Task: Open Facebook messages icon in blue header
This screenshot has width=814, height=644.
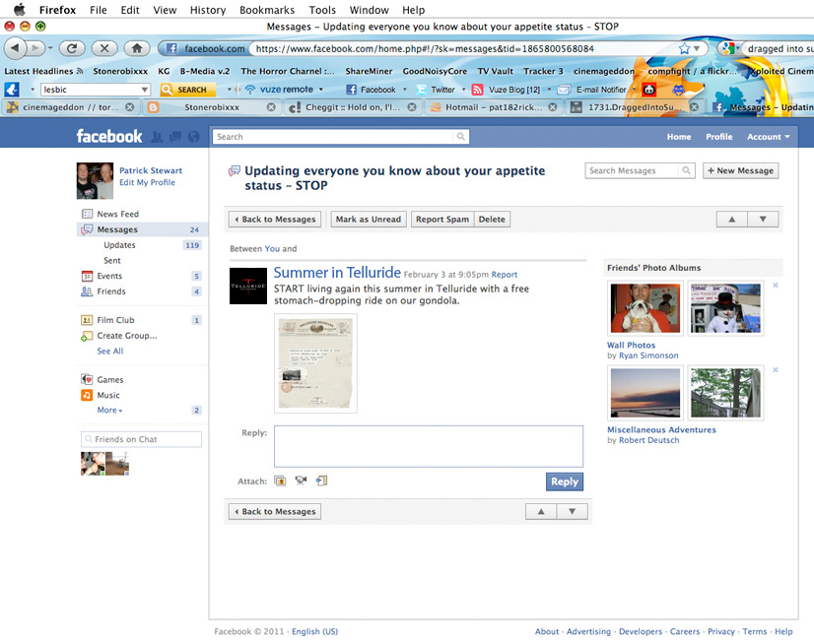Action: [x=175, y=137]
